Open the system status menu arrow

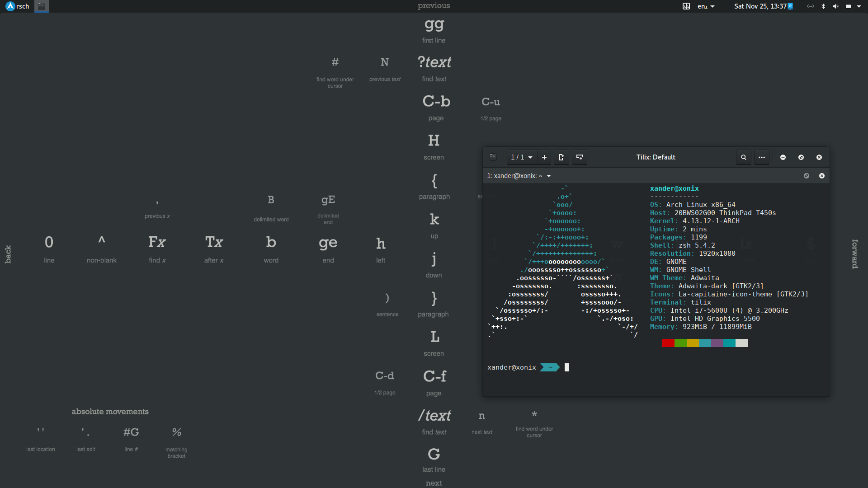point(859,6)
